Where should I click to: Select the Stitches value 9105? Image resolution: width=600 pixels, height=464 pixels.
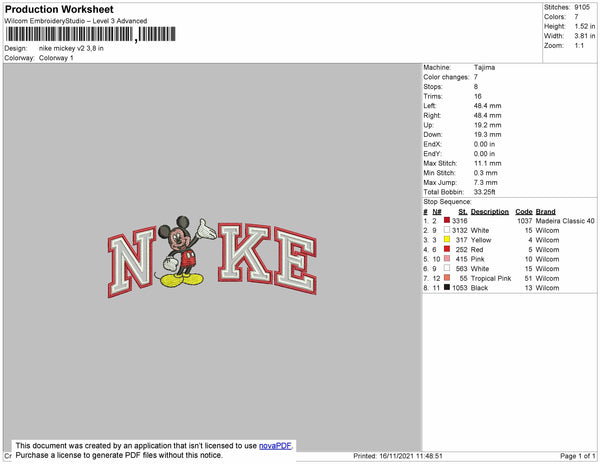(x=582, y=7)
